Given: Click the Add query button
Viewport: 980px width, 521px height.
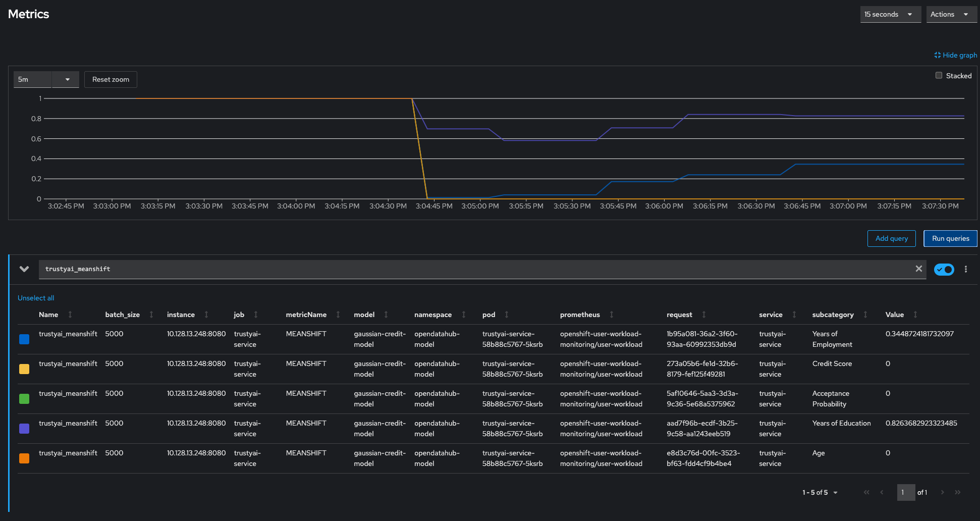Looking at the screenshot, I should (891, 238).
